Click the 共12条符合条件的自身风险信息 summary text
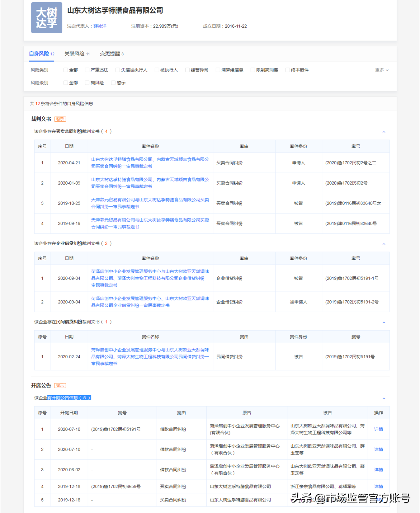The width and height of the screenshot is (420, 513). pyautogui.click(x=61, y=104)
